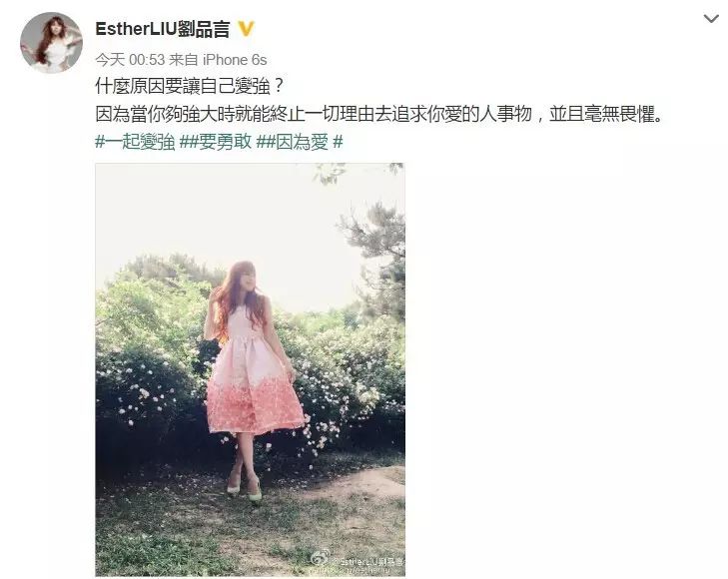Viewport: 728px width, 579px height.
Task: Click the 来自 source label text
Action: [183, 59]
